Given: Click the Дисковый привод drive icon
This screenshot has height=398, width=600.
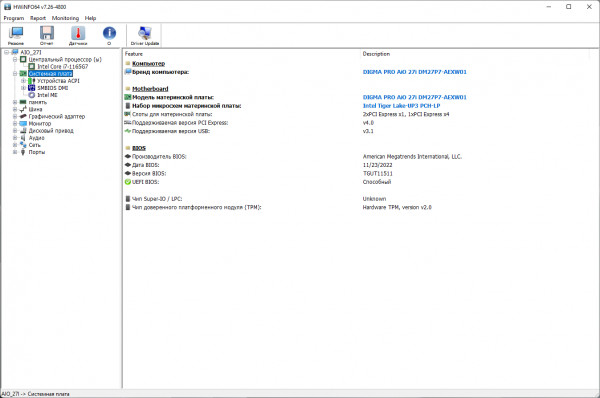Looking at the screenshot, I should (x=23, y=131).
